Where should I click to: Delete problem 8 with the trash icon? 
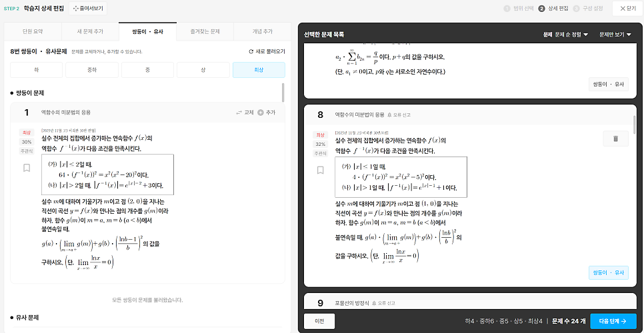coord(615,139)
